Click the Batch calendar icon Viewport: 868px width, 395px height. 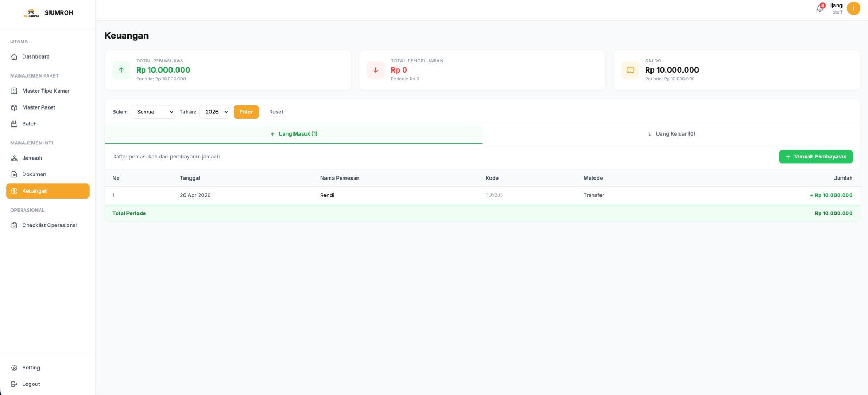coord(14,124)
